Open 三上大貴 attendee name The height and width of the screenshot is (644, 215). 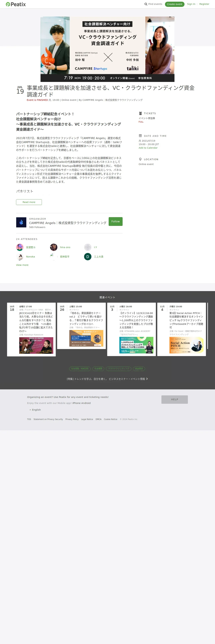[x=99, y=257]
